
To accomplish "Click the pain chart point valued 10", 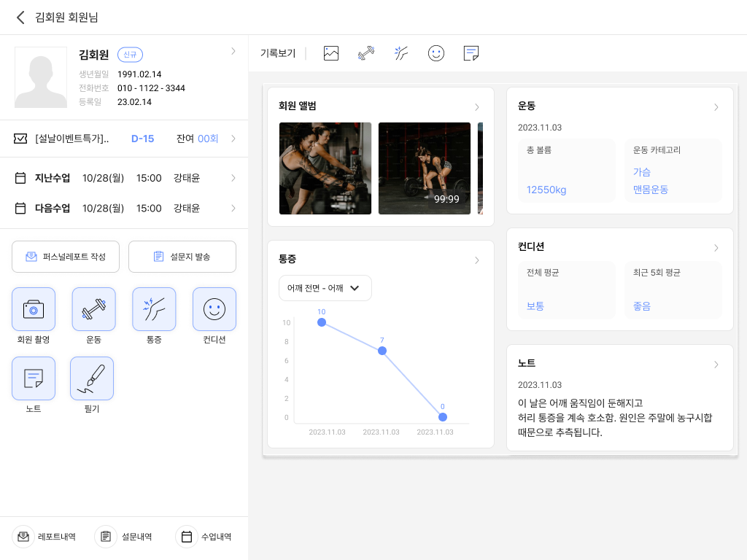I will 322,322.
